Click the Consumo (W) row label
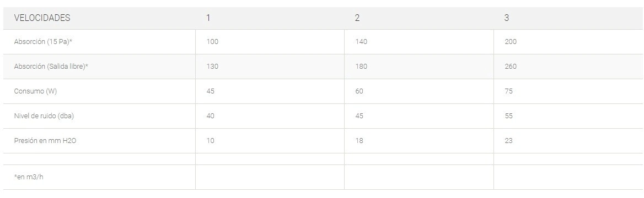 pos(35,91)
